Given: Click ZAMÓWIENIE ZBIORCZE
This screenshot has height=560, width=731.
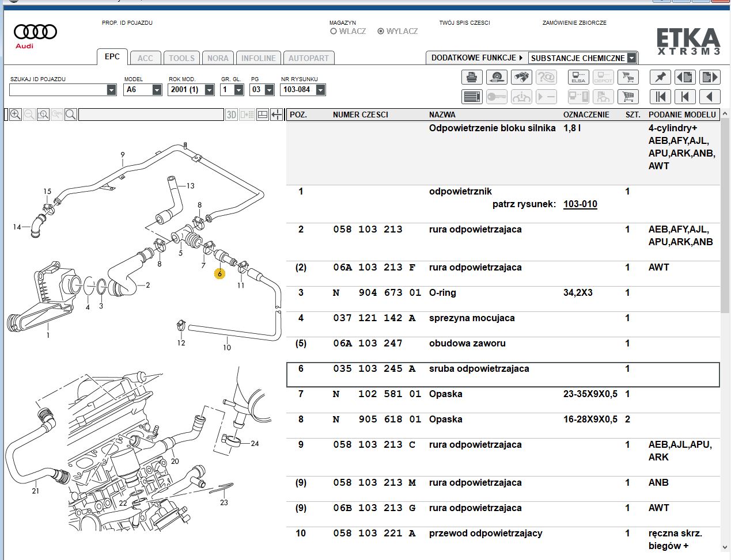Looking at the screenshot, I should pos(574,23).
